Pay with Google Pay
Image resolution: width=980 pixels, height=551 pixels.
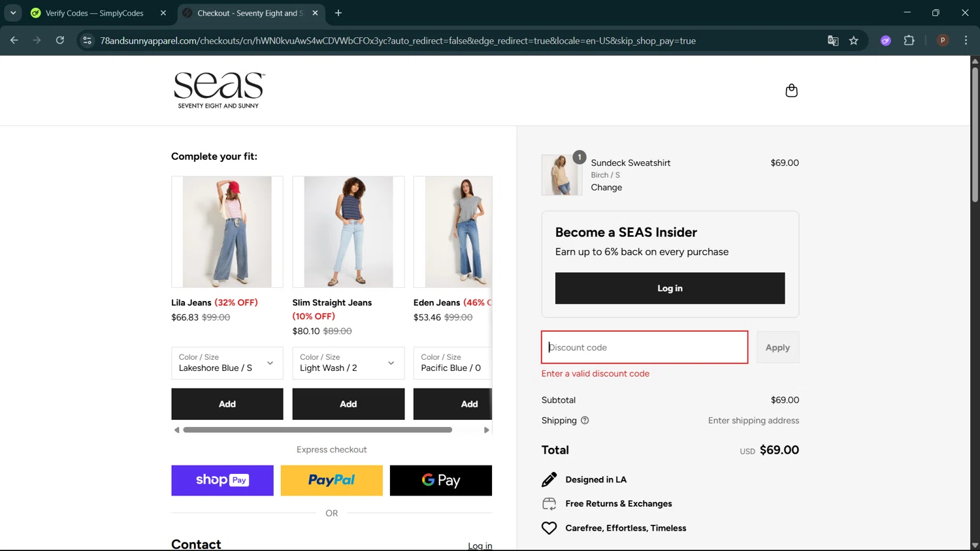click(441, 480)
